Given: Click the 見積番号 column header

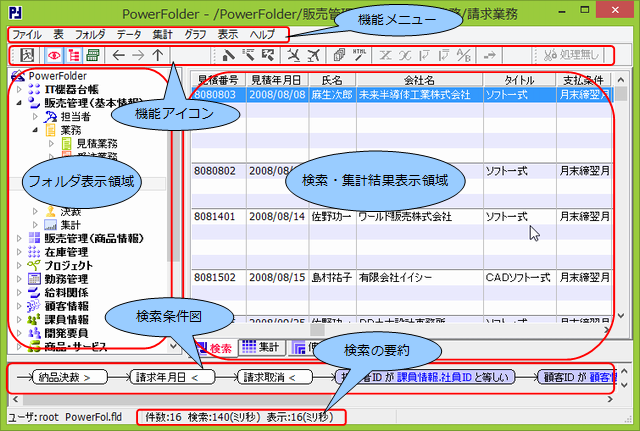Looking at the screenshot, I should pyautogui.click(x=219, y=80).
